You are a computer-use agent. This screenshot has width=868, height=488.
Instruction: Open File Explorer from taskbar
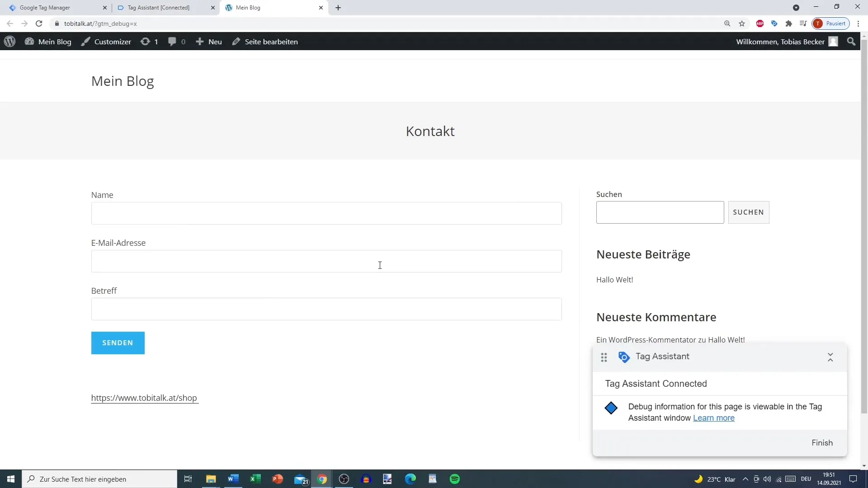[x=211, y=479]
